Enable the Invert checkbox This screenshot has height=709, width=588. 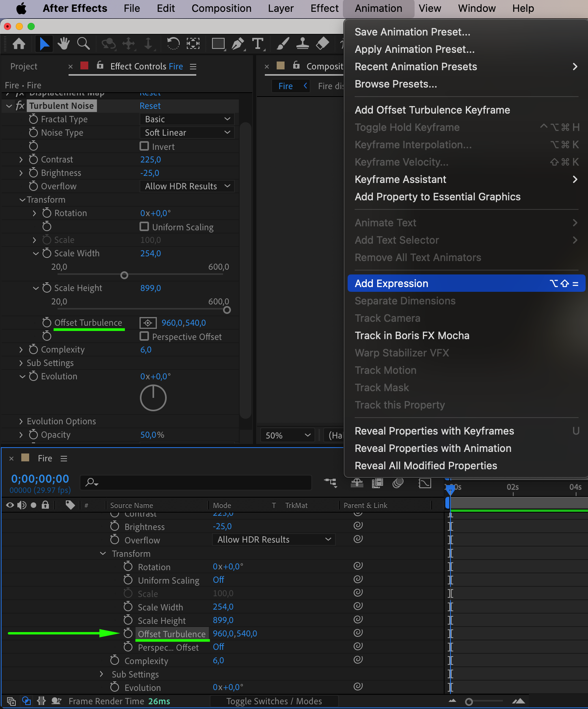(144, 146)
